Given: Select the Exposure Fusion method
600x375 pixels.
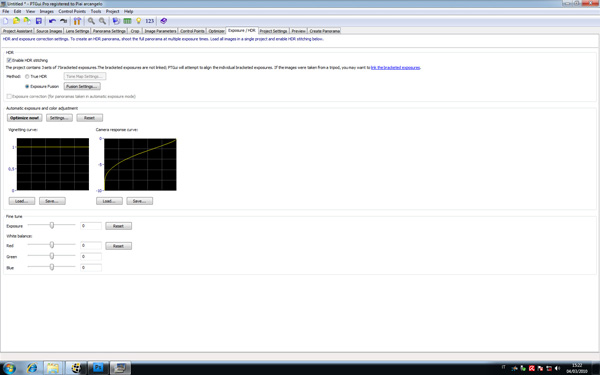Looking at the screenshot, I should pos(27,86).
